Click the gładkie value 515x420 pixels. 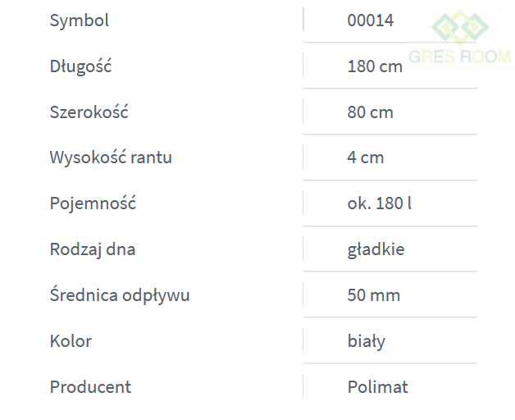tap(376, 249)
